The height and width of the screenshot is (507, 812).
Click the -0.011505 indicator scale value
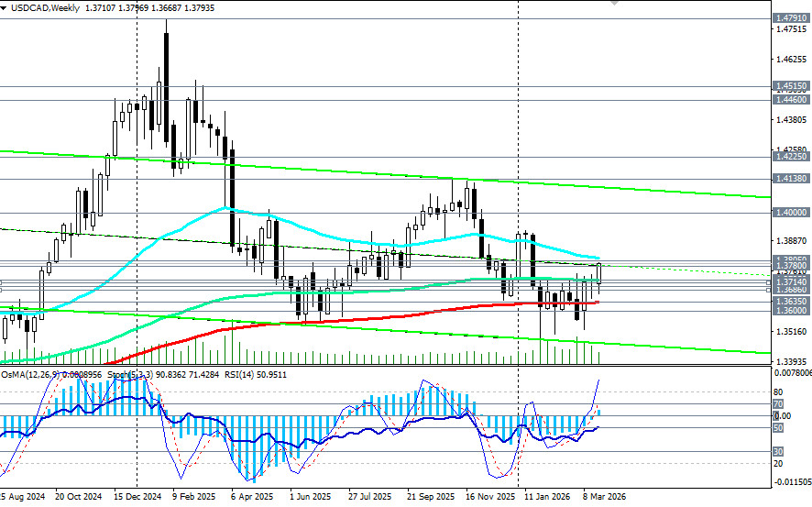[793, 482]
